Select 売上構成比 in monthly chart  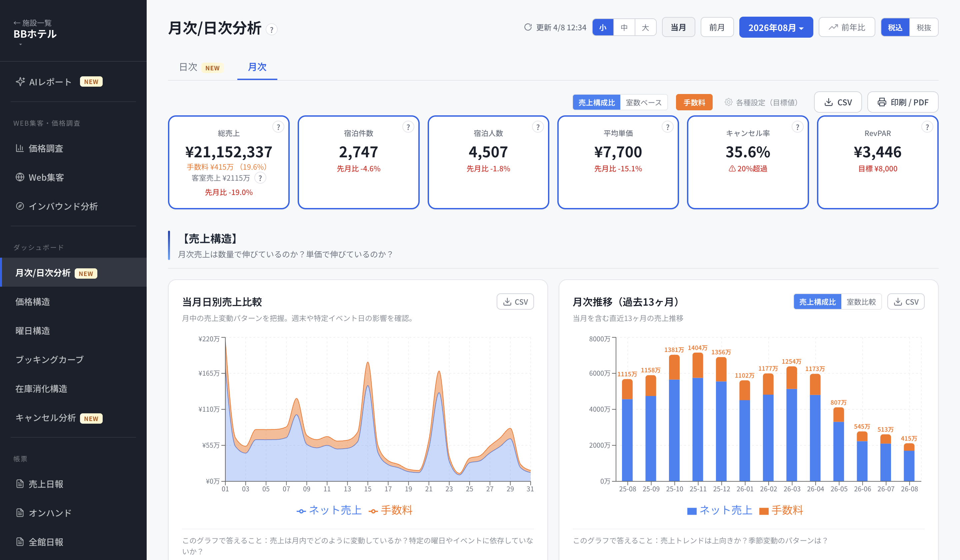[x=818, y=302]
